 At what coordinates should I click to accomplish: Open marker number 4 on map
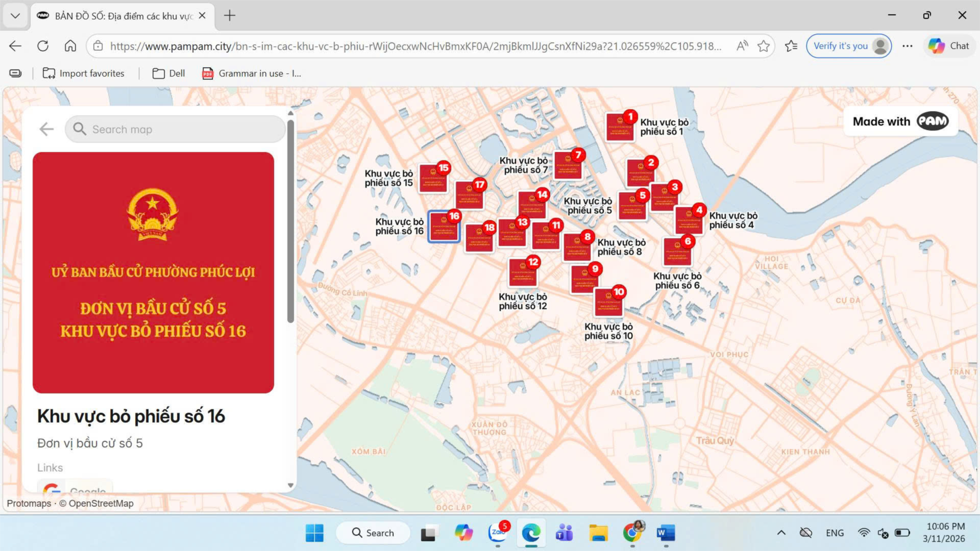(x=688, y=220)
